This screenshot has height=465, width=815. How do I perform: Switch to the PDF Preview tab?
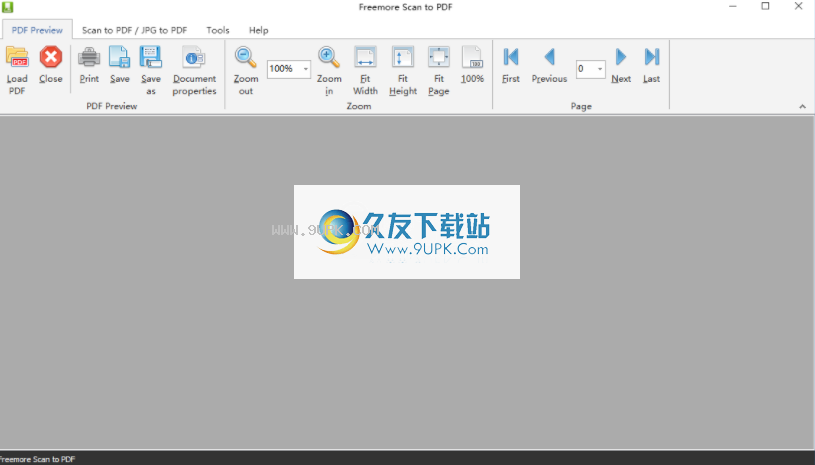click(x=37, y=30)
